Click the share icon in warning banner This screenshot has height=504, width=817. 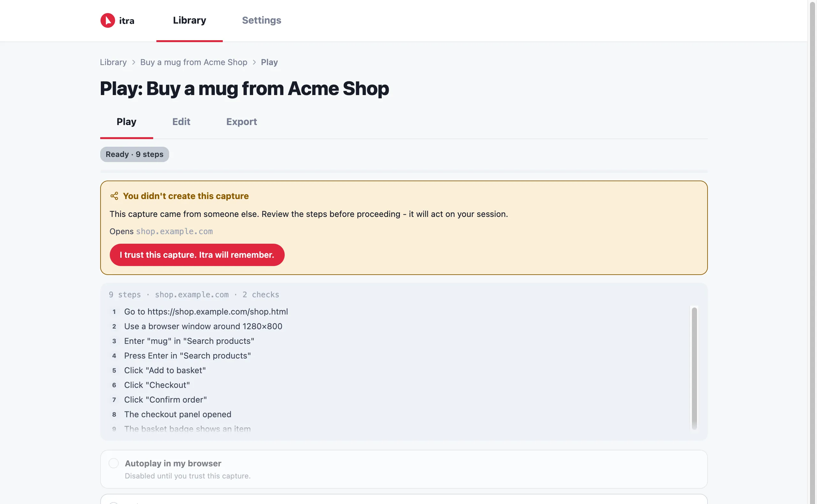click(114, 196)
